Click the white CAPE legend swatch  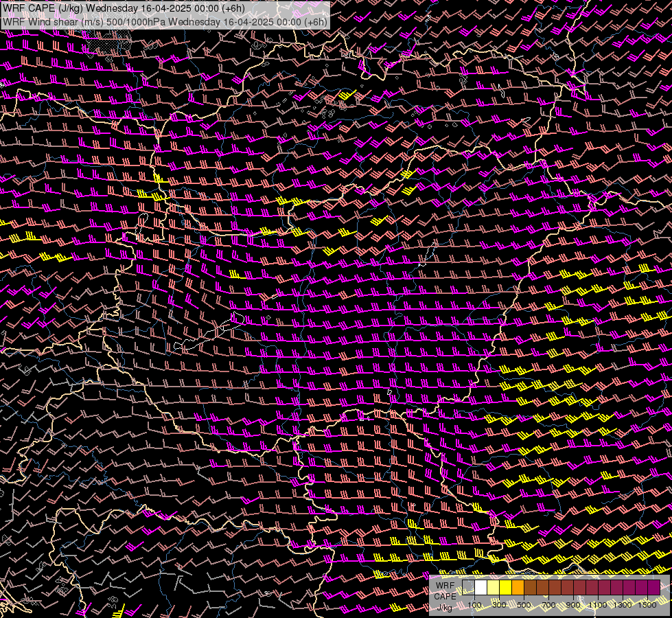pyautogui.click(x=481, y=587)
